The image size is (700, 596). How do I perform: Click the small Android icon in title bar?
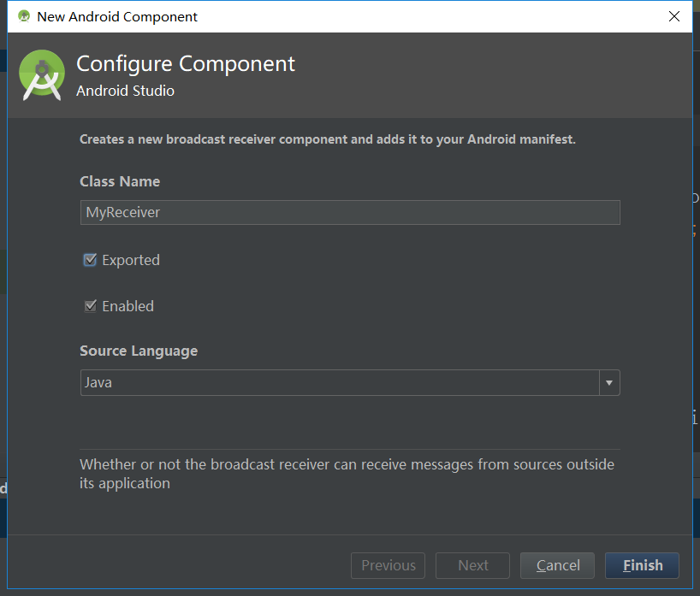click(24, 16)
